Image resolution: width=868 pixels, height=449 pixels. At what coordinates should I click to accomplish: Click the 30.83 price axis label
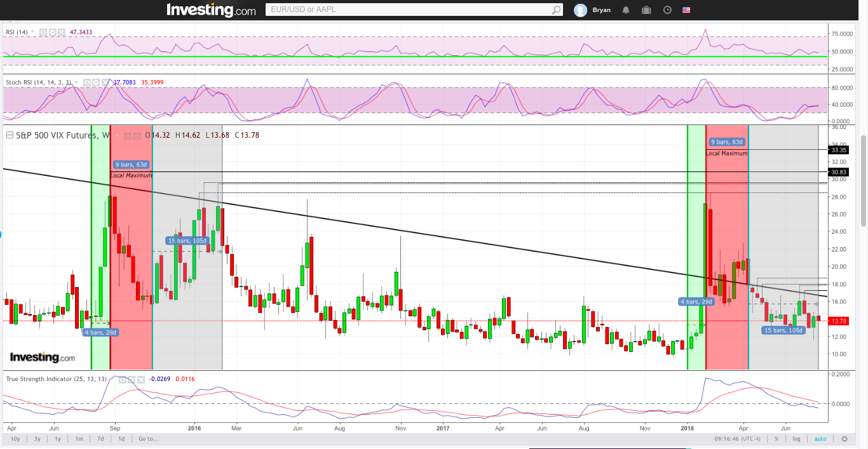(x=839, y=172)
